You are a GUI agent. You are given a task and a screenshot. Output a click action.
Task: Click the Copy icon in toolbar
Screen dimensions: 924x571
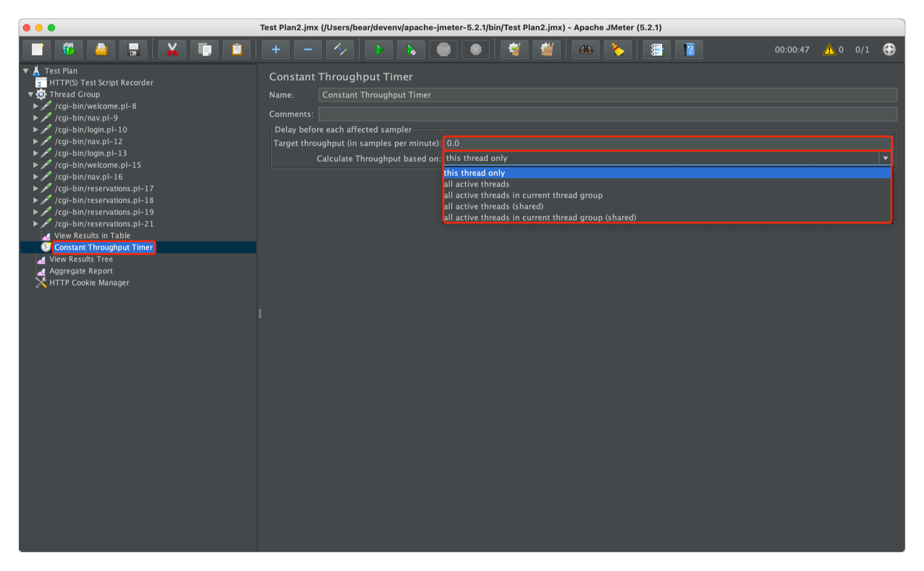click(204, 50)
